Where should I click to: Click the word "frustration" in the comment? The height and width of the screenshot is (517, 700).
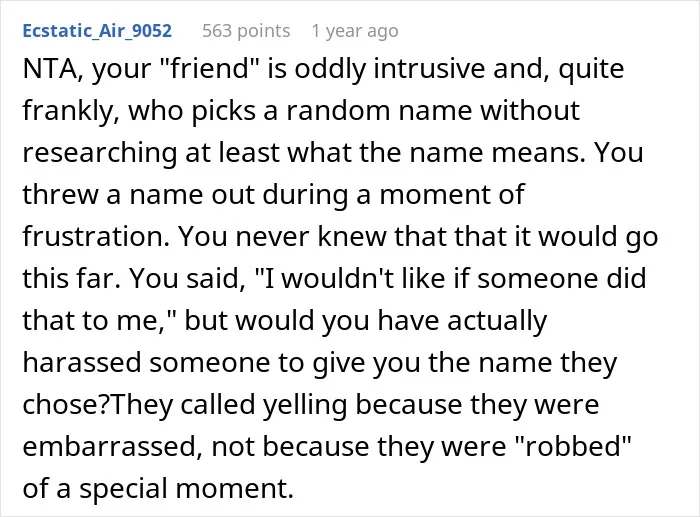(x=92, y=236)
